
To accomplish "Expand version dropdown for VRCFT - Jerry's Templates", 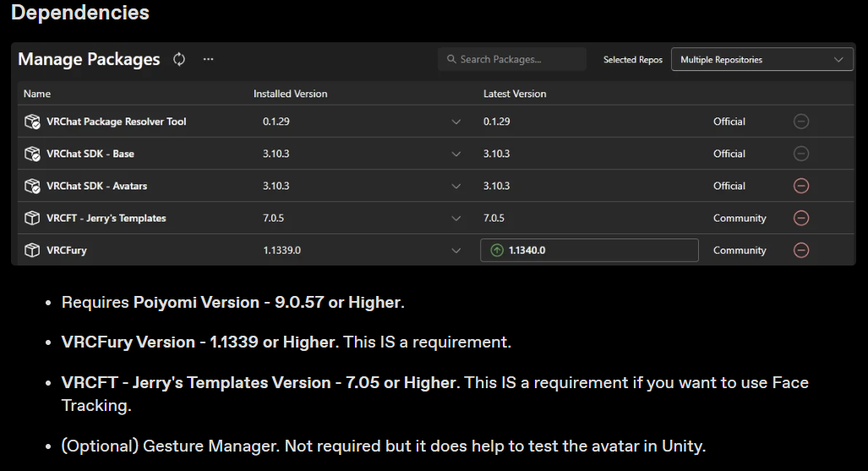I will (x=456, y=218).
